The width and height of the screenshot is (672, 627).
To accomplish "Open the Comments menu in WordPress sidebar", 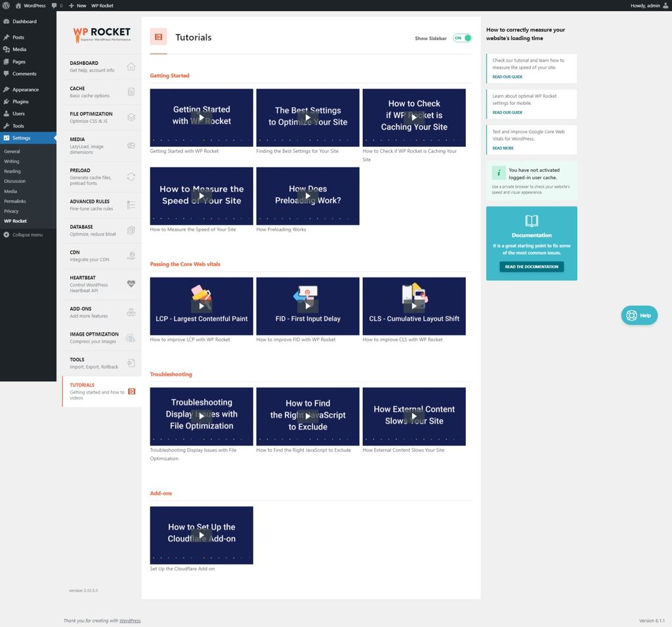I will pos(28,73).
